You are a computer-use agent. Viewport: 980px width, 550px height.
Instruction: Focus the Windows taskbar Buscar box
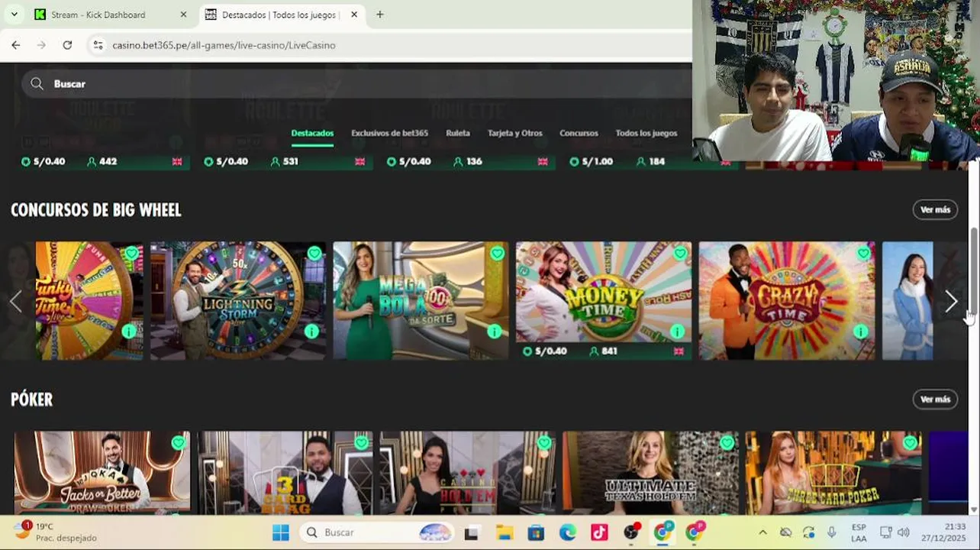(378, 532)
